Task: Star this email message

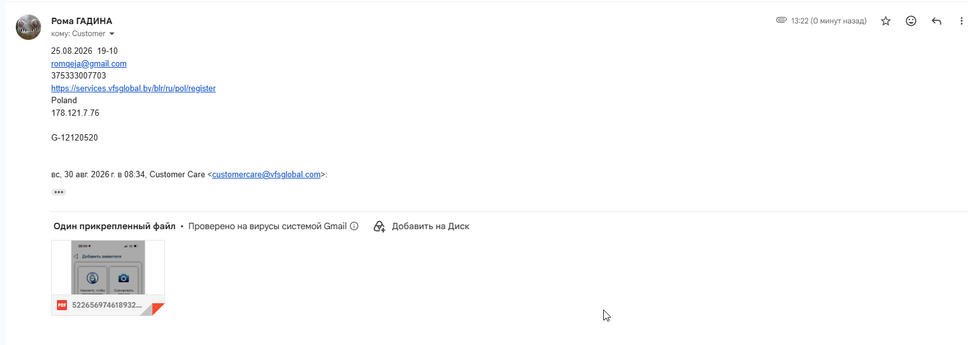Action: coord(886,21)
